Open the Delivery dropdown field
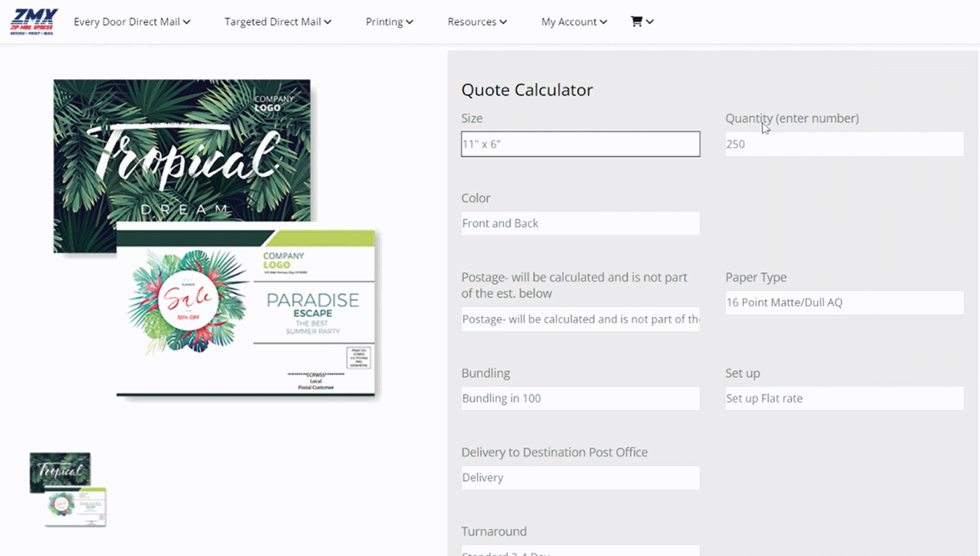Image resolution: width=980 pixels, height=556 pixels. [x=580, y=478]
